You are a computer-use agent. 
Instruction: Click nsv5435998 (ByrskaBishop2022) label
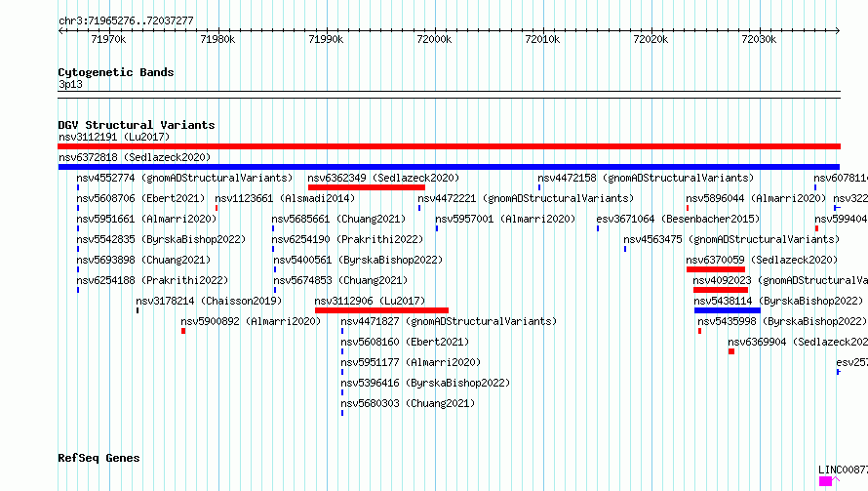point(782,321)
